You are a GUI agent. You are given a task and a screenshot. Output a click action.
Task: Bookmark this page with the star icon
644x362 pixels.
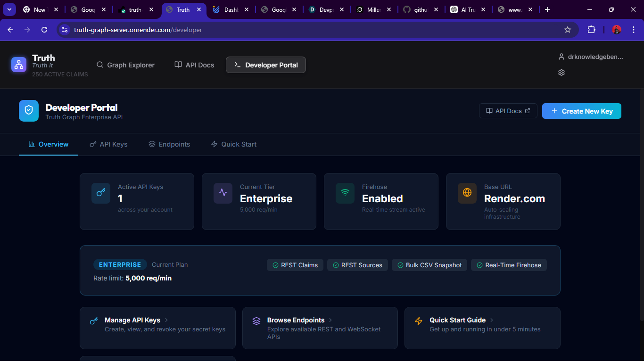(568, 30)
